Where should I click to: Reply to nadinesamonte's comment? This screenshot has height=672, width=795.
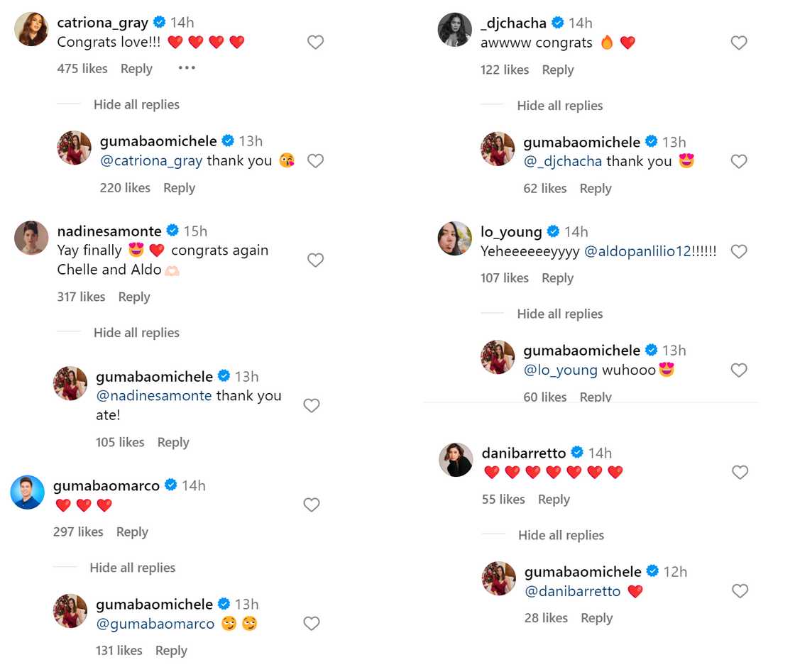tap(134, 297)
